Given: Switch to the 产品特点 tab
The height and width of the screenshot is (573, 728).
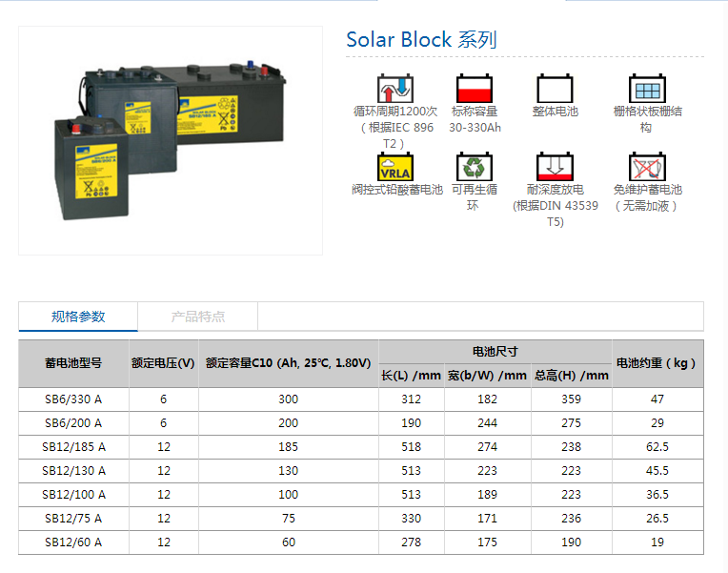Looking at the screenshot, I should (x=198, y=317).
